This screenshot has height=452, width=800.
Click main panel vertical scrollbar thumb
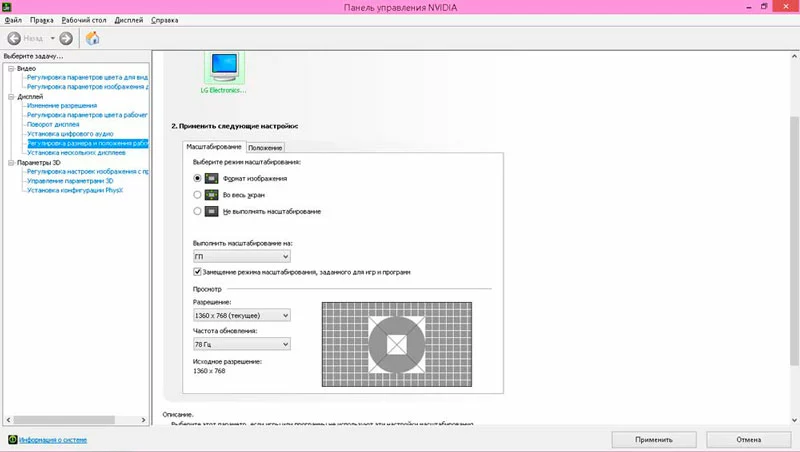click(x=794, y=241)
